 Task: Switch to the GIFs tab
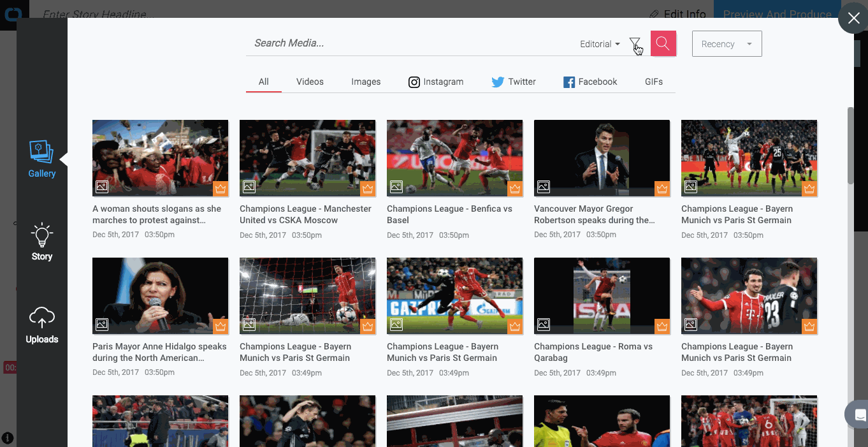click(x=654, y=82)
